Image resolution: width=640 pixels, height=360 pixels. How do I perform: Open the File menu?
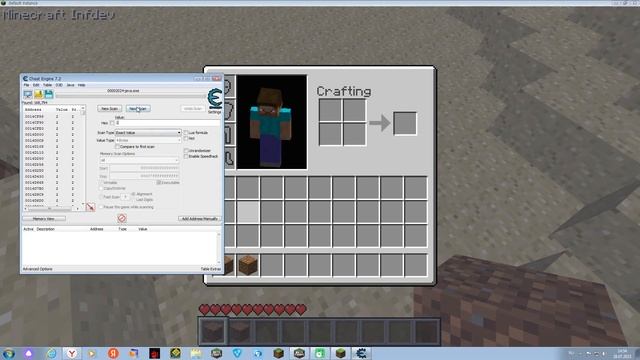click(27, 85)
